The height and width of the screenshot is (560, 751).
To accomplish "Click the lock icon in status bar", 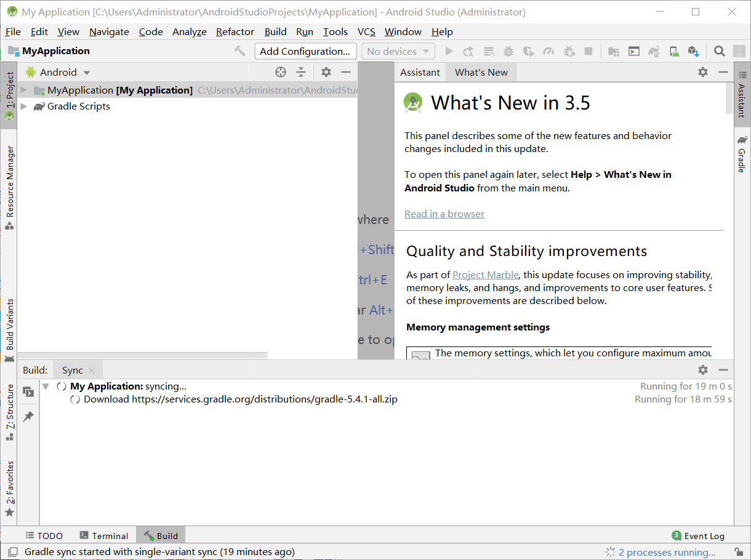I will [x=738, y=552].
